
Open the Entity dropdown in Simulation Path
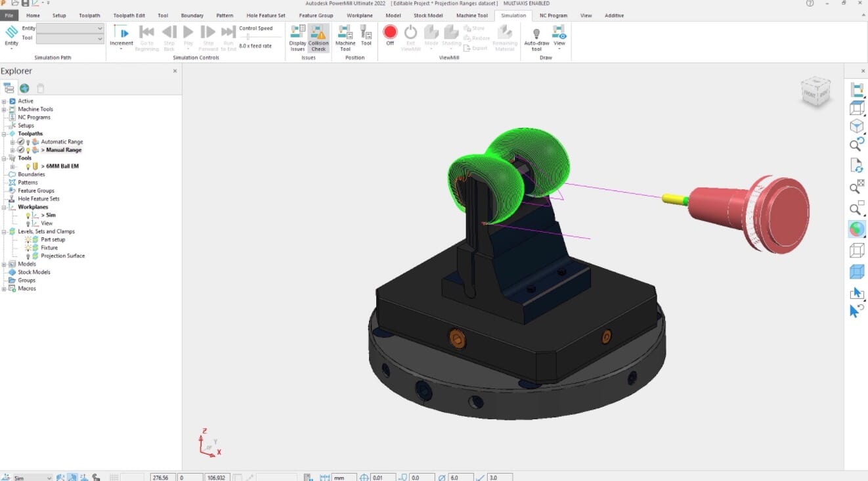coord(98,28)
